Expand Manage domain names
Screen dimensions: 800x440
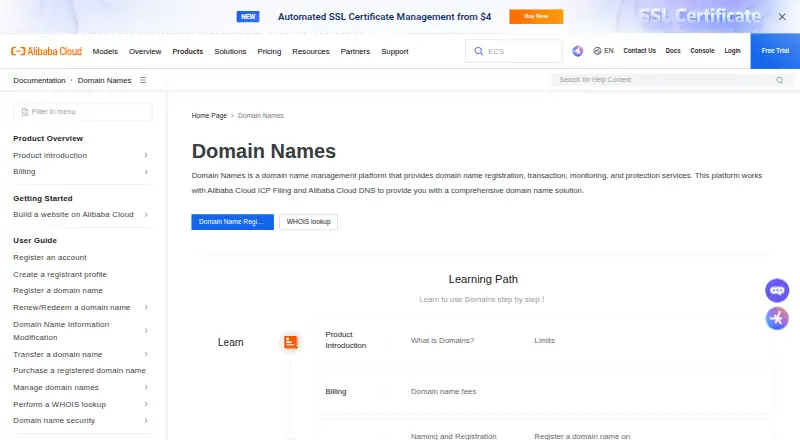(x=146, y=387)
